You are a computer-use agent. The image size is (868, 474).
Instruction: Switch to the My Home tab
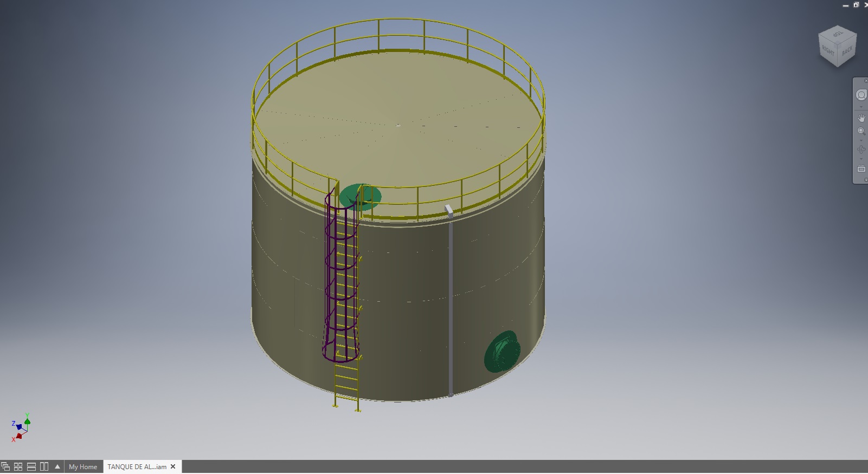coord(83,466)
